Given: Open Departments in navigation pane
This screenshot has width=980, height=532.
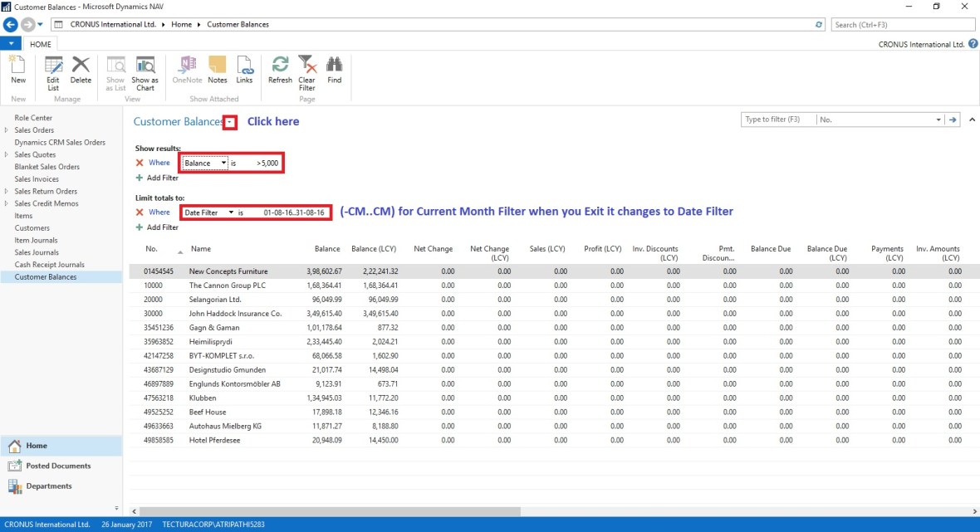Looking at the screenshot, I should [x=49, y=486].
